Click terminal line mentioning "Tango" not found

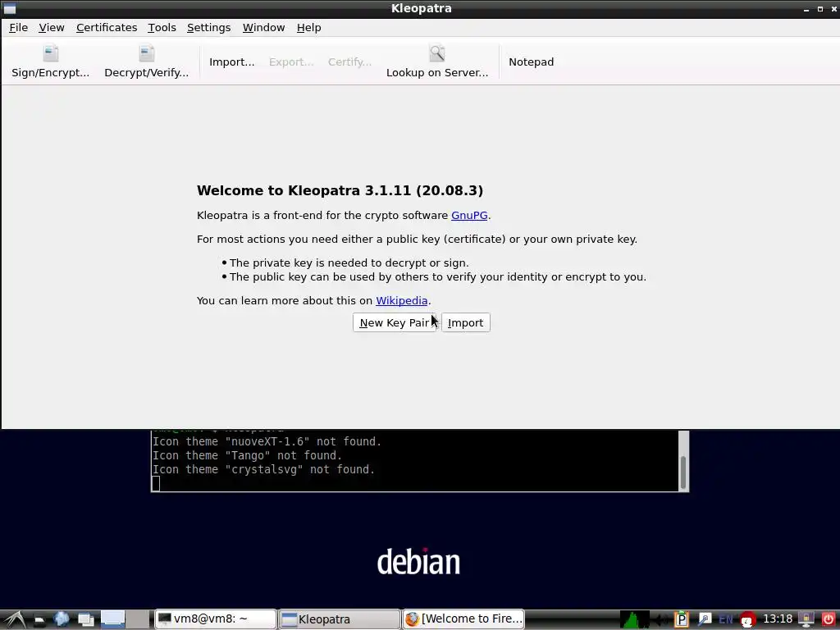247,455
